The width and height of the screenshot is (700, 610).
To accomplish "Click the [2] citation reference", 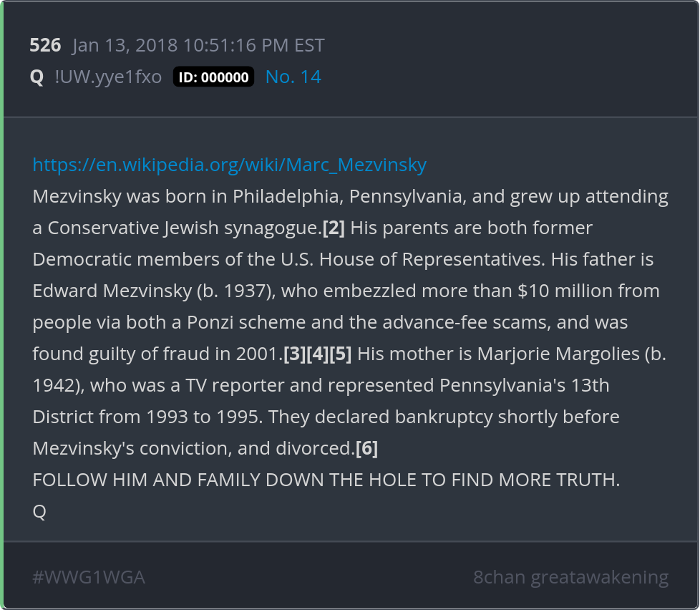I will [334, 228].
